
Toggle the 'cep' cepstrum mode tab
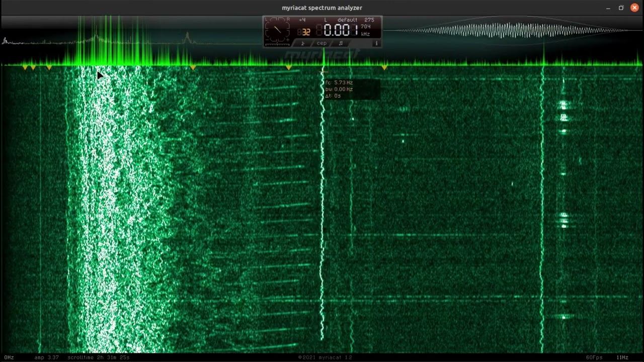coord(321,43)
